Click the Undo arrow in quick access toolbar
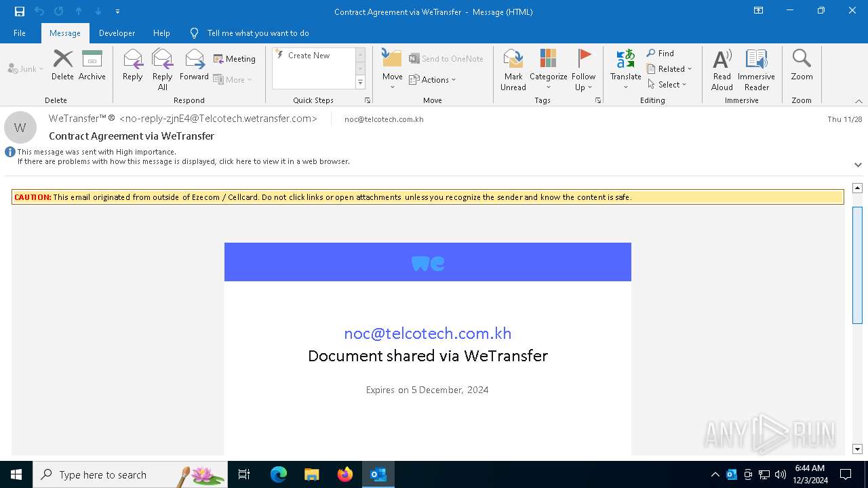868x488 pixels. [x=39, y=12]
